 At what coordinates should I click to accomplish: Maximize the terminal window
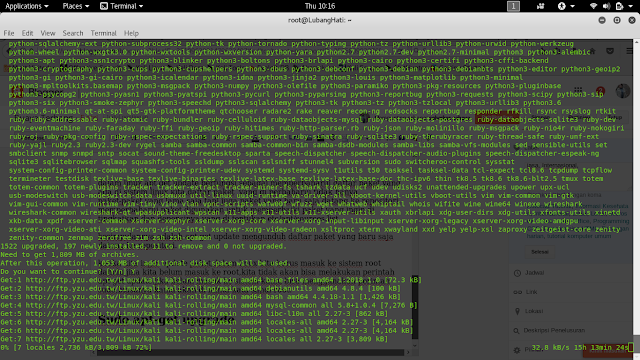(617, 20)
